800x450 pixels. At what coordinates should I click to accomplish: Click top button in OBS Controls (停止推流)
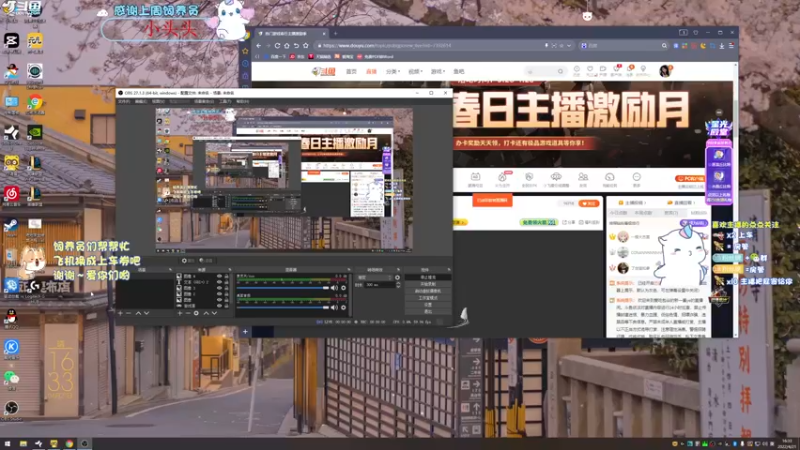(x=428, y=277)
